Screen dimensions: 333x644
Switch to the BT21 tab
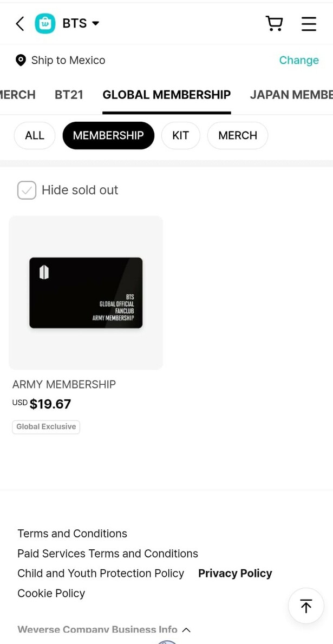[69, 94]
